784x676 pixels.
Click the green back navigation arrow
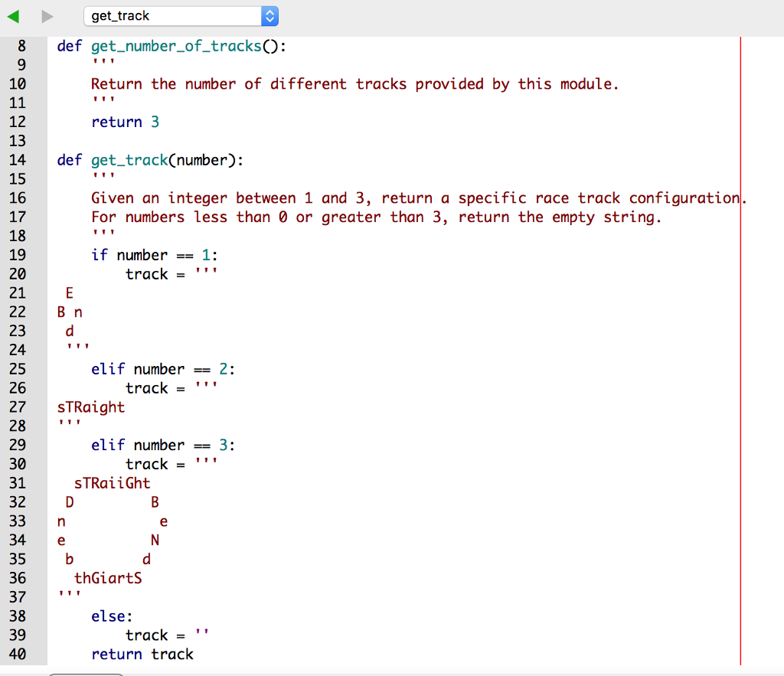(13, 15)
